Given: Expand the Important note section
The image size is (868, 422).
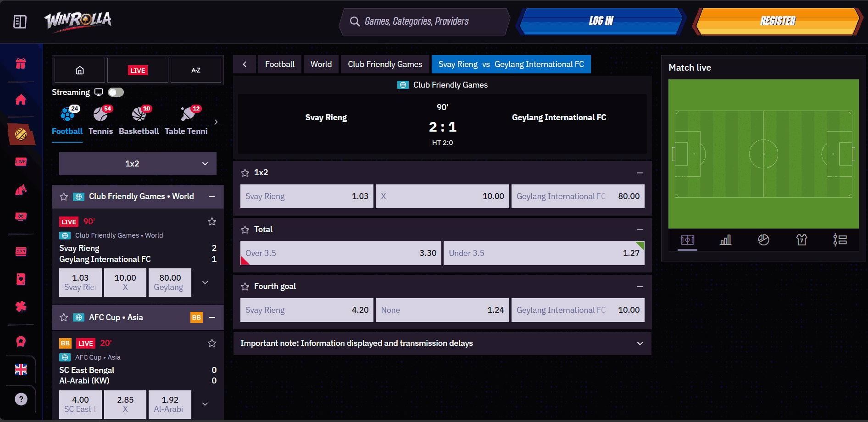Looking at the screenshot, I should pos(442,344).
